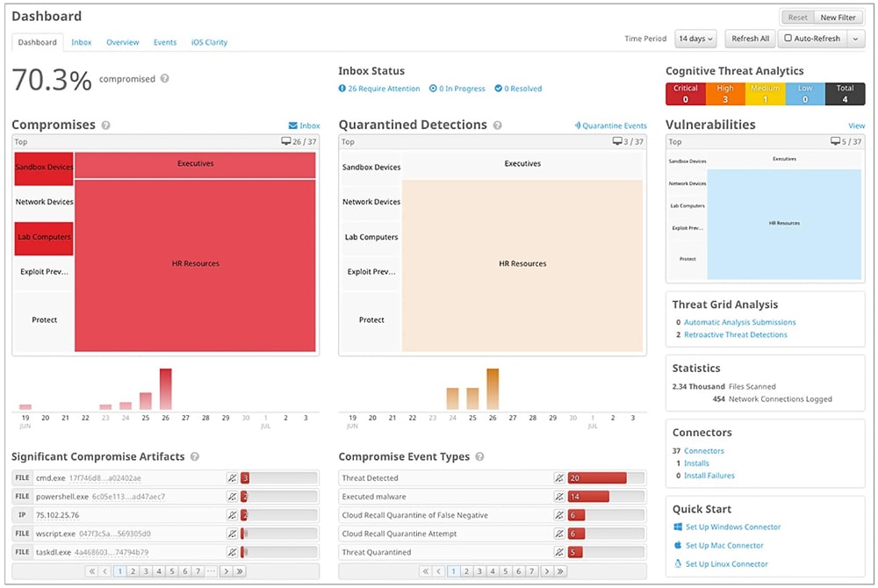Open the iOS Clarity tab
Viewport: 878px width, 588px height.
207,41
